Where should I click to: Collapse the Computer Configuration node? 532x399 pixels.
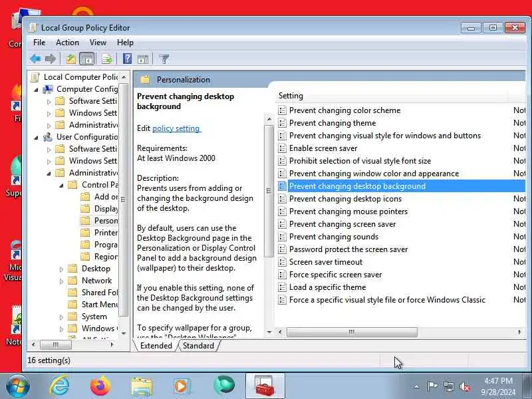[x=36, y=90]
